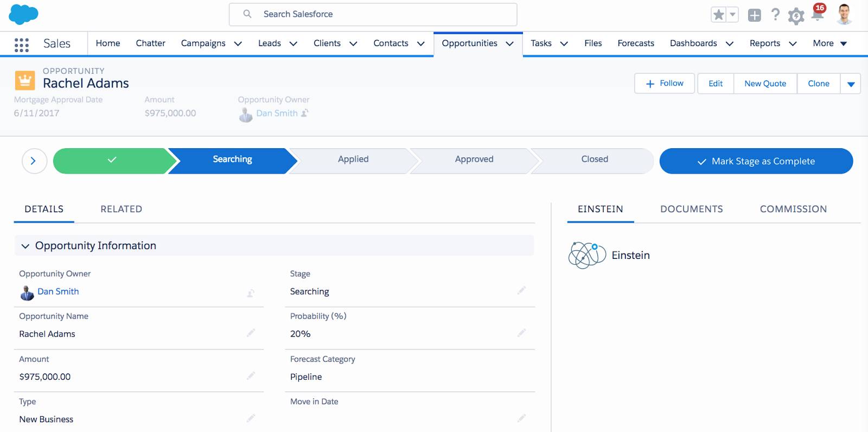Open the favorites list dropdown arrow

point(732,15)
